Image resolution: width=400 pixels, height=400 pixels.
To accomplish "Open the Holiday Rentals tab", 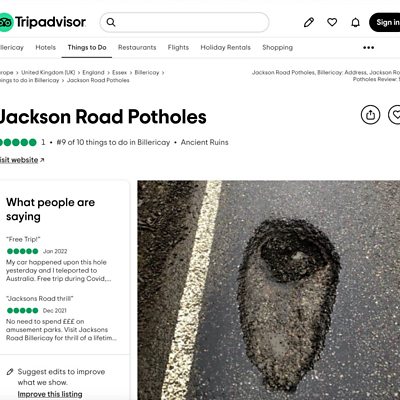I will [x=225, y=47].
